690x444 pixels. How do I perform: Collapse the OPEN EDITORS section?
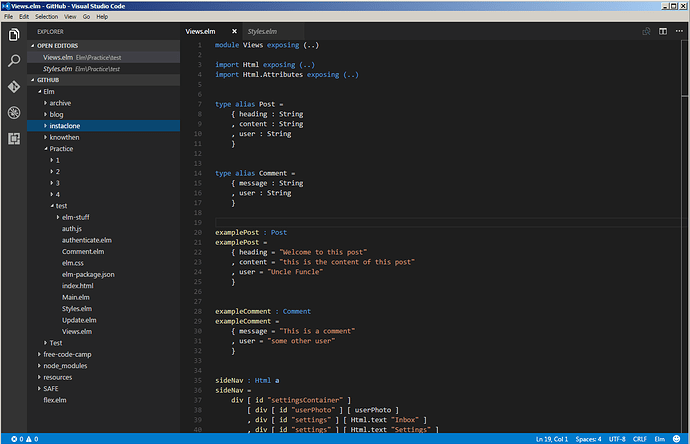(x=58, y=46)
